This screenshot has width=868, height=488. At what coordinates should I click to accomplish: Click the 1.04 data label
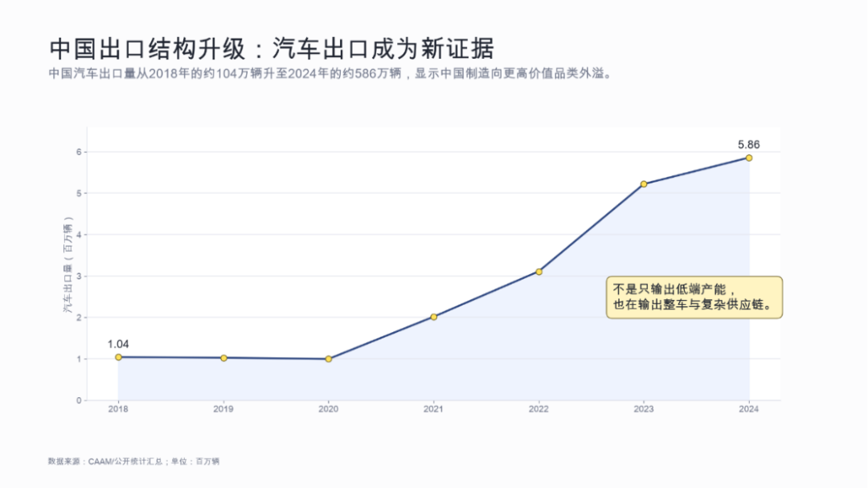pyautogui.click(x=118, y=344)
